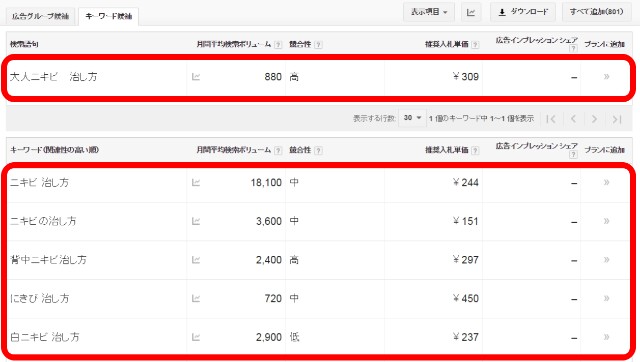The height and width of the screenshot is (362, 640).
Task: Open help for 推奨入札単価 in keyword table
Action: [x=475, y=150]
